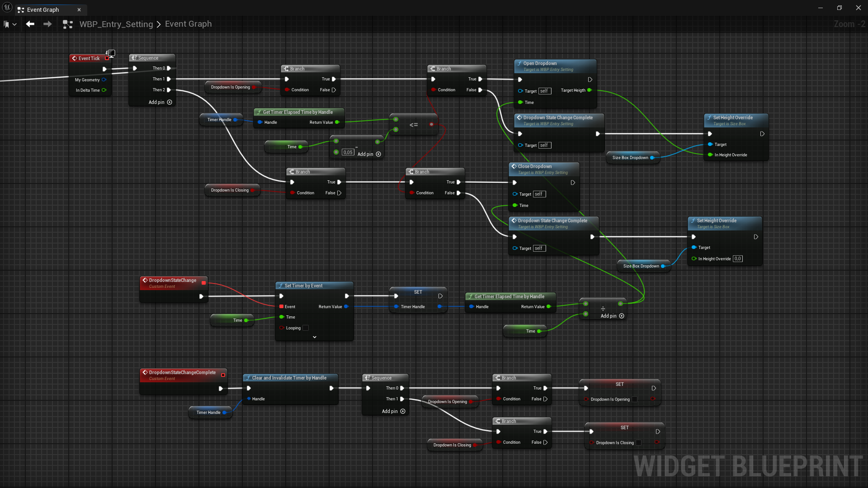868x488 pixels.
Task: Toggle Dropdown Is Opening checkbox in SET node
Action: point(634,399)
